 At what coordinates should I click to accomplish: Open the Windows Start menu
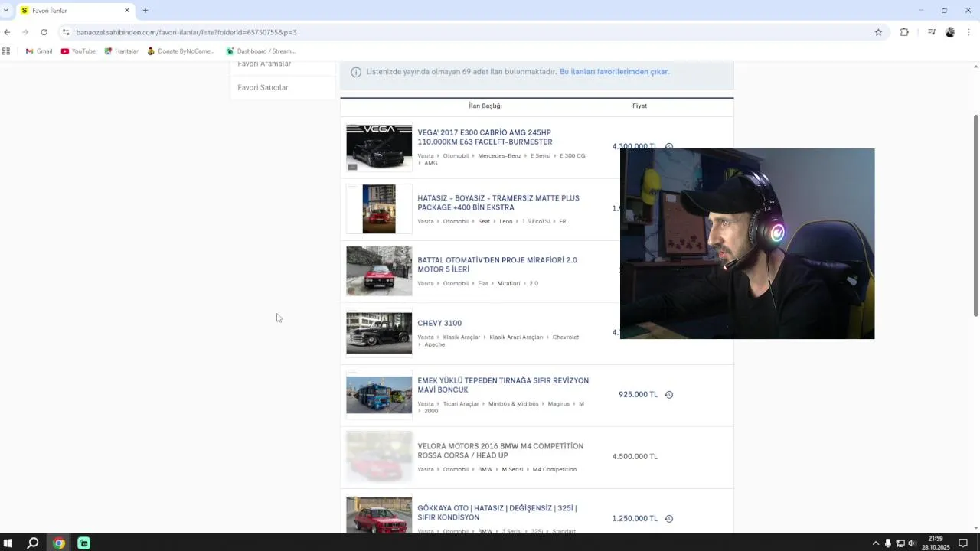(8, 543)
